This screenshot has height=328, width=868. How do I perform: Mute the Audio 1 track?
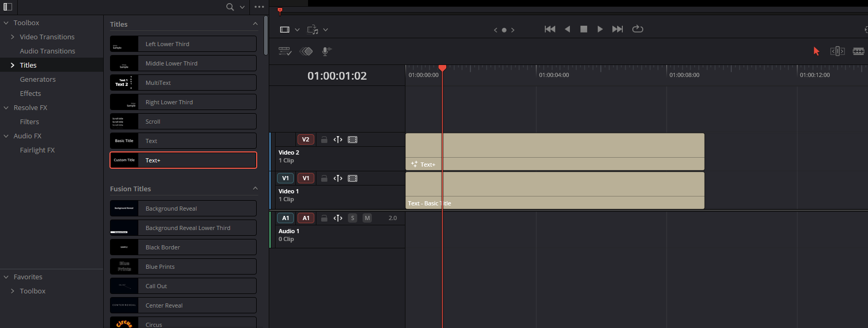click(367, 218)
